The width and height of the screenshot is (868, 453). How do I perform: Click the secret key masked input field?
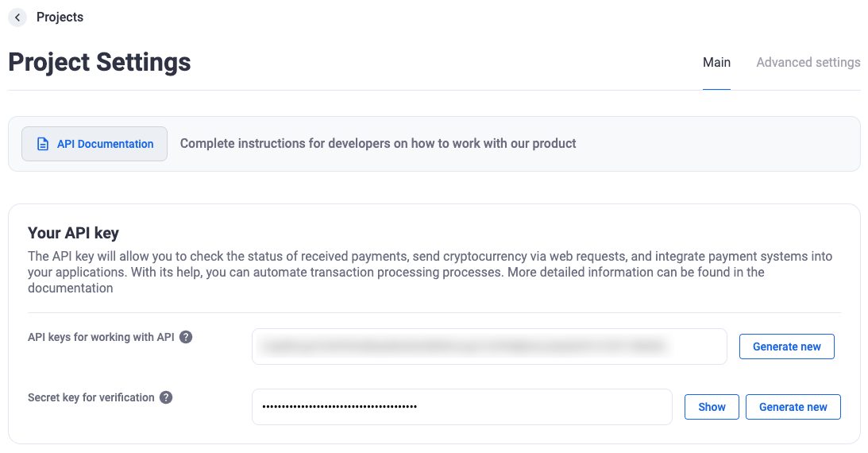point(462,407)
